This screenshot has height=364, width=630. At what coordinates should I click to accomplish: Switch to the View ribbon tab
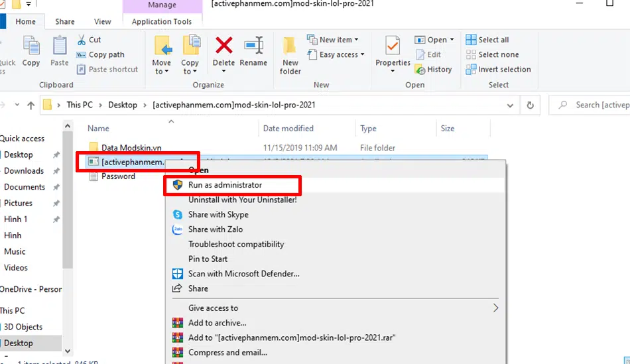(103, 22)
